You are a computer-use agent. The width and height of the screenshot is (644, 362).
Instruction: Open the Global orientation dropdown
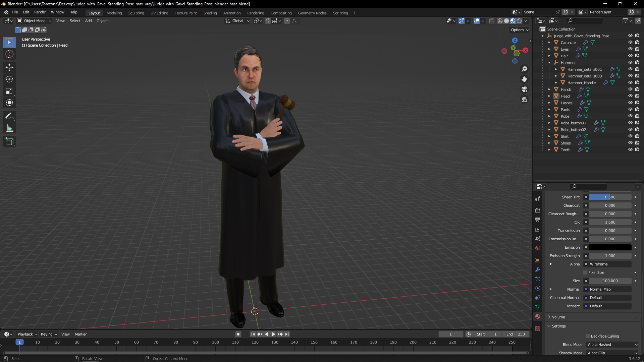coord(237,21)
